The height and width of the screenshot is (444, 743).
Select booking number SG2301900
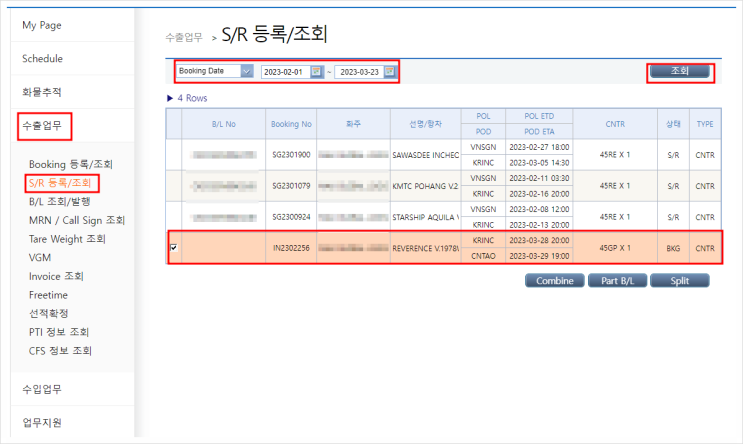point(291,155)
